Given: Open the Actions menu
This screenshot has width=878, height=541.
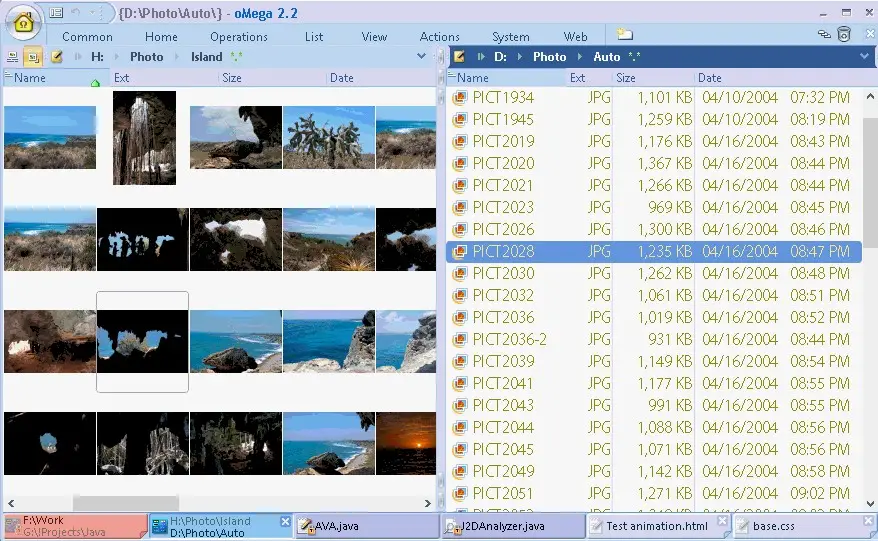Looking at the screenshot, I should click(x=440, y=37).
